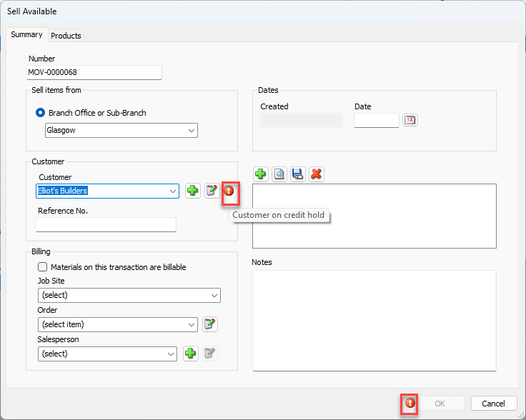This screenshot has height=420, width=526.
Task: Open the Salesperson dropdown
Action: [107, 354]
